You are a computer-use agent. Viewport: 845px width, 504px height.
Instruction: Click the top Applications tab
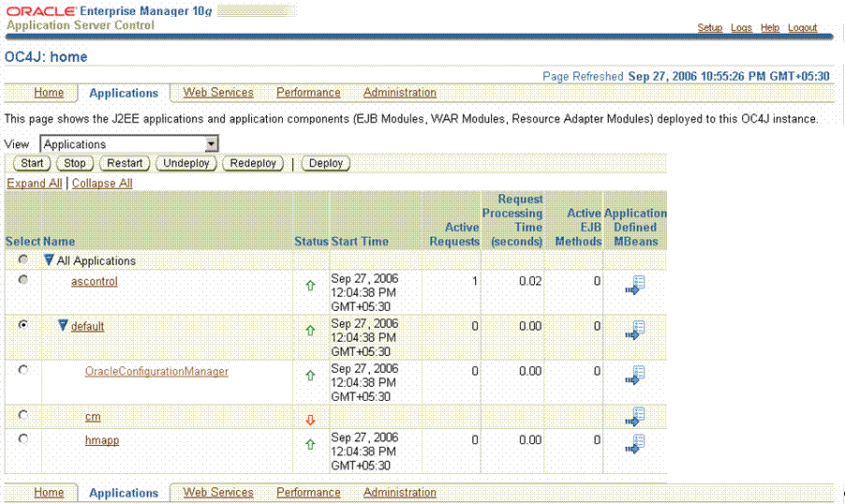tap(124, 94)
